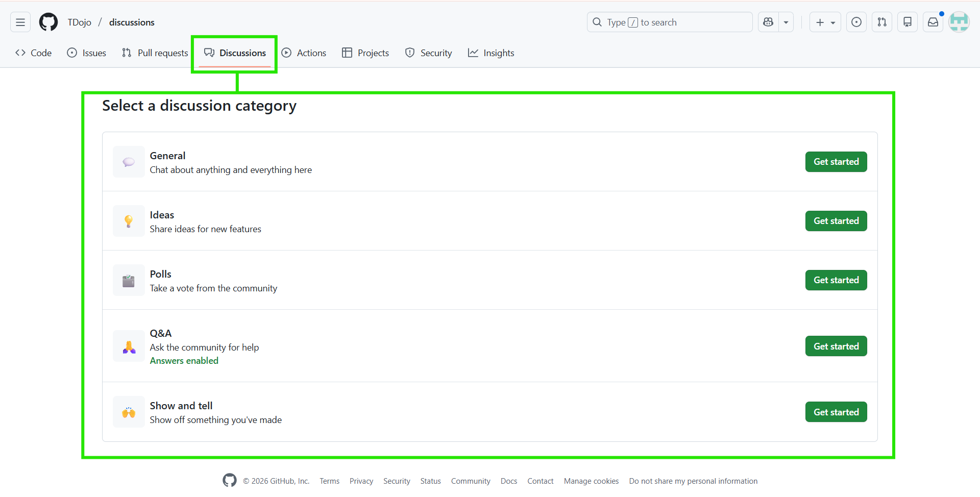The image size is (980, 497).
Task: Switch to the Insights tab
Action: tap(491, 53)
